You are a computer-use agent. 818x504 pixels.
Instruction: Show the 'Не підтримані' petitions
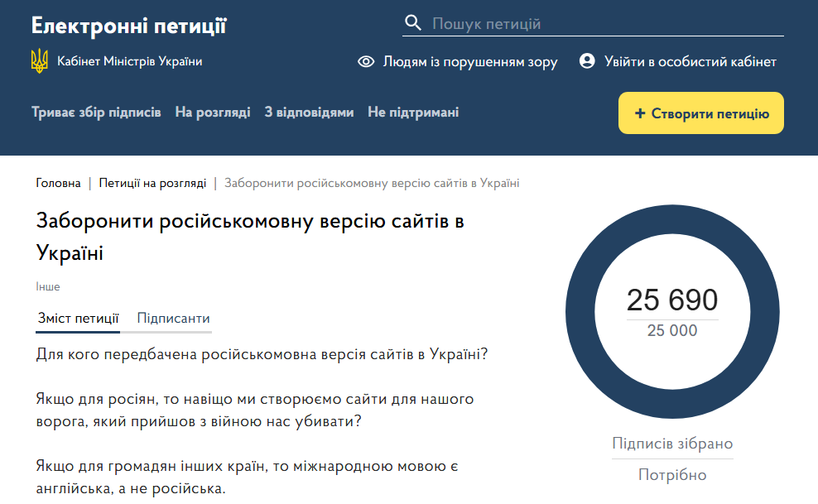click(x=413, y=113)
